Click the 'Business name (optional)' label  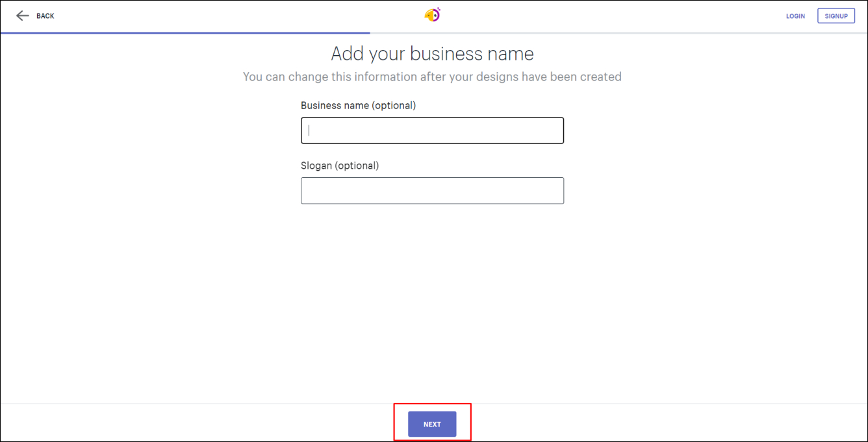(358, 105)
